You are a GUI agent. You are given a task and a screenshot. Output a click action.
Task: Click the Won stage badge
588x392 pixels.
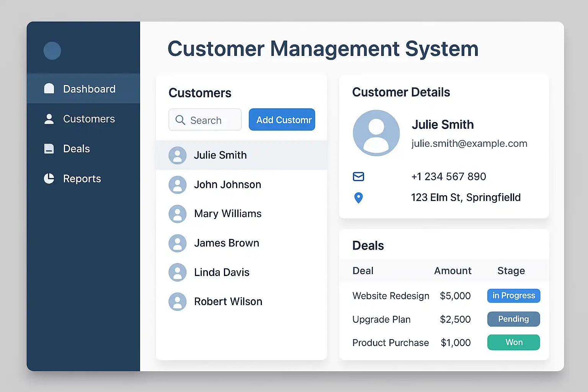tap(513, 342)
